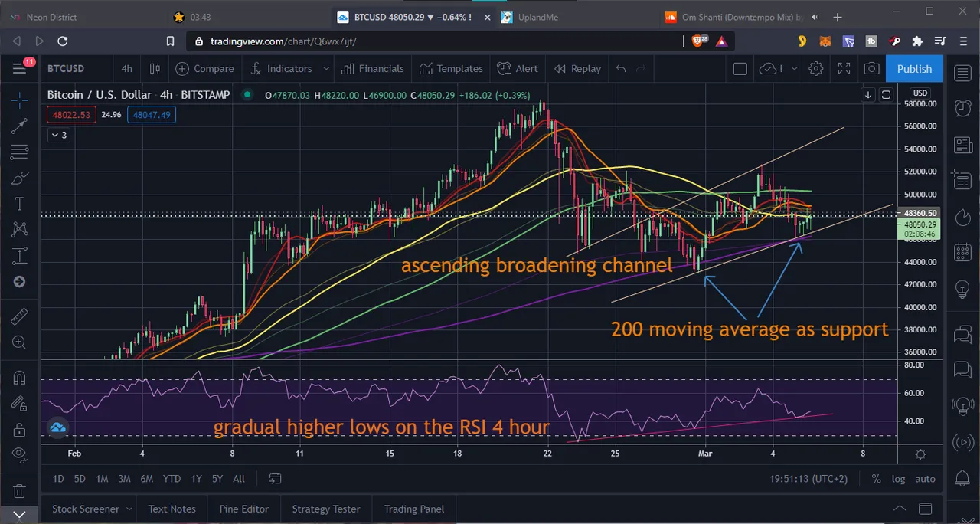
Task: Start bar Replay mode
Action: pos(578,69)
